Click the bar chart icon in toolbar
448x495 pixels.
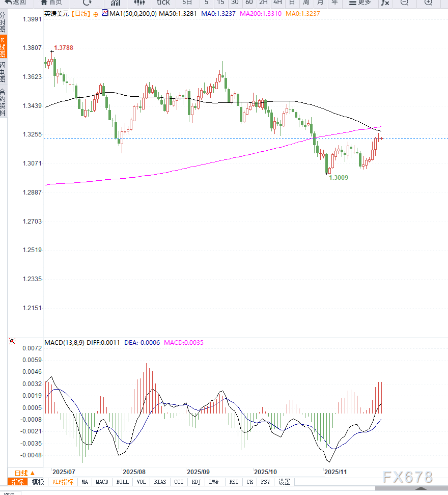coord(116,3)
